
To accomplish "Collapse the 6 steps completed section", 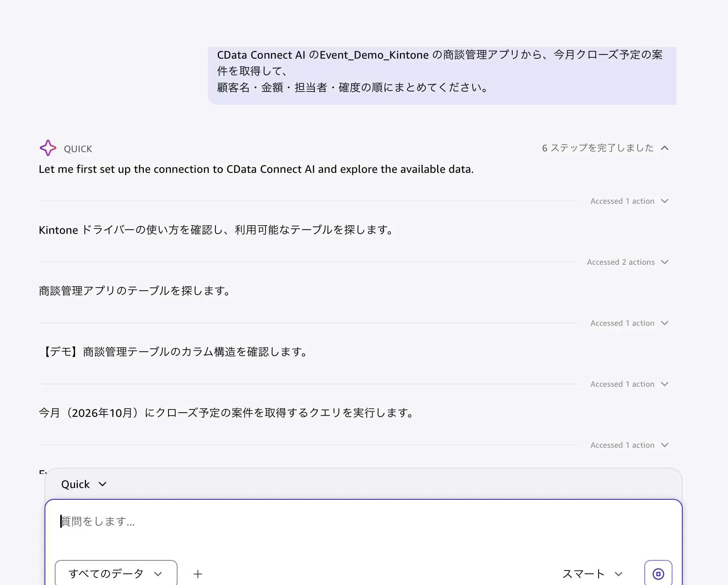I will pyautogui.click(x=665, y=148).
